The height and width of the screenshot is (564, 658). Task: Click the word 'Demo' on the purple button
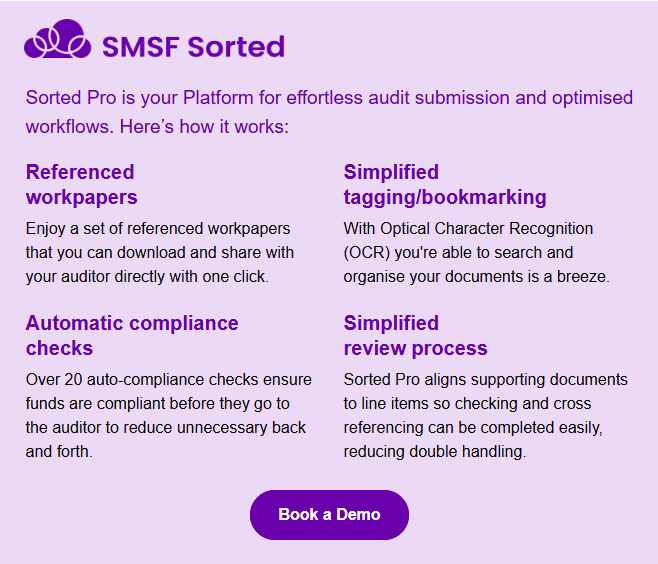tap(358, 514)
